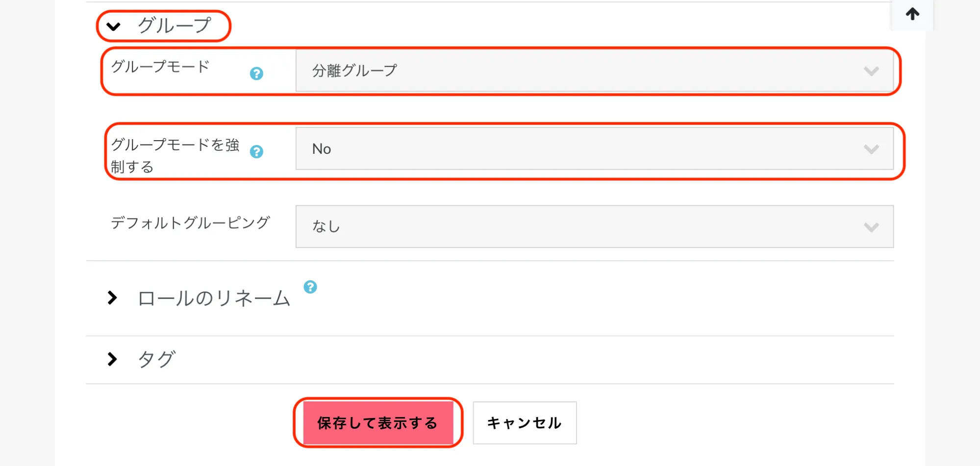Click the タグ heading text
This screenshot has height=466, width=980.
[156, 360]
